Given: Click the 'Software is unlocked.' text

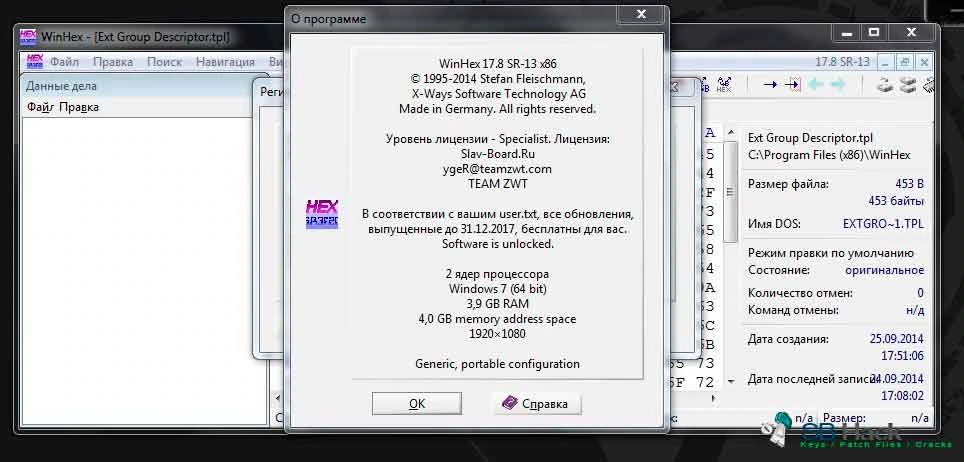Looking at the screenshot, I should click(x=497, y=244).
